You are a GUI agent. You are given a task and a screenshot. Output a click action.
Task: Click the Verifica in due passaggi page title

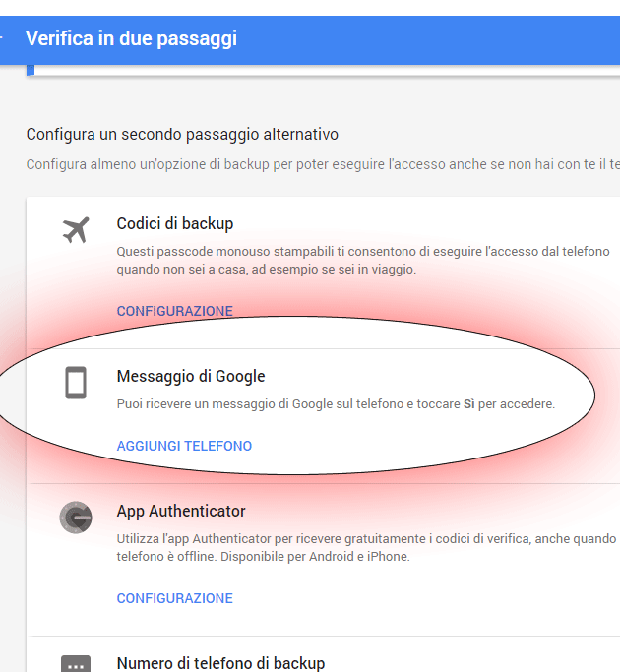coord(131,39)
